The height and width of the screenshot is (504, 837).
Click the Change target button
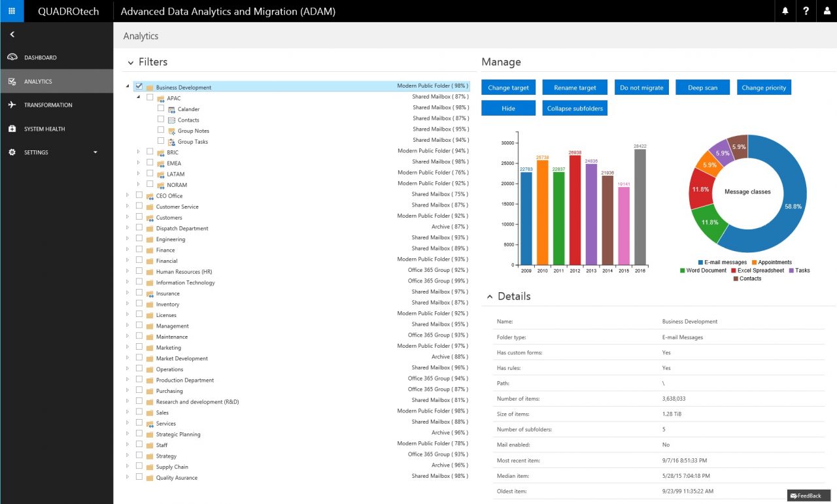[x=508, y=88]
